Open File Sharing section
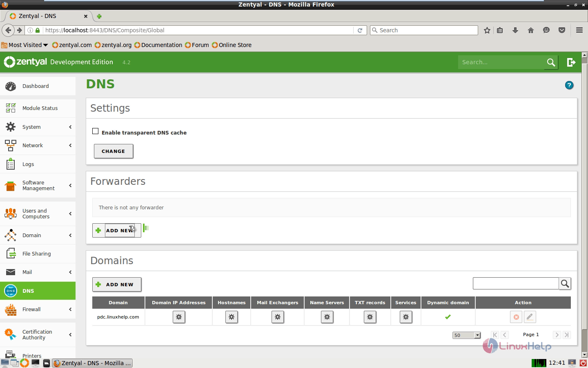Image resolution: width=588 pixels, height=368 pixels. (x=38, y=254)
